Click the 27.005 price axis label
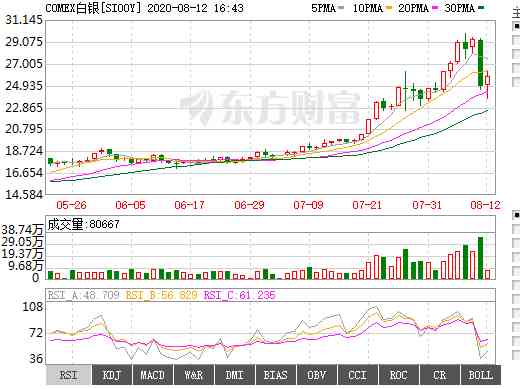 24,63
